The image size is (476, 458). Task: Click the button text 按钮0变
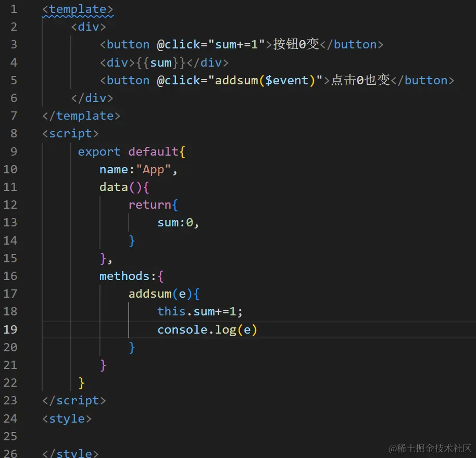pyautogui.click(x=296, y=45)
